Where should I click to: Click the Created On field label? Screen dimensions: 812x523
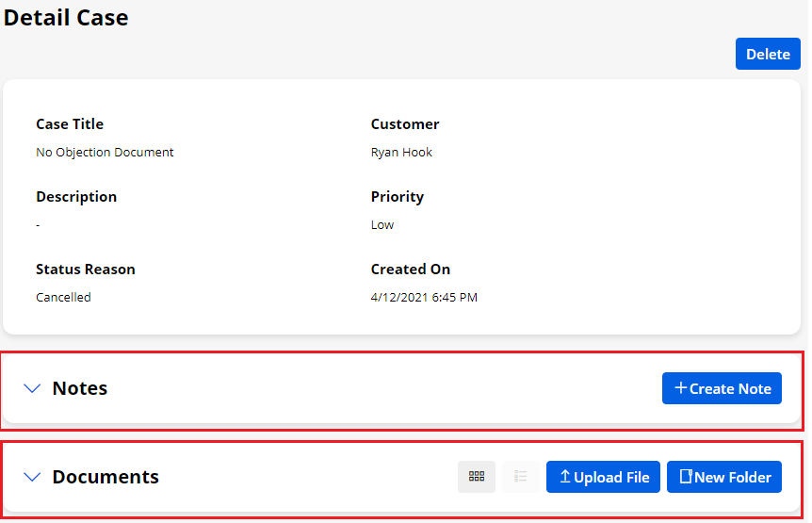411,270
